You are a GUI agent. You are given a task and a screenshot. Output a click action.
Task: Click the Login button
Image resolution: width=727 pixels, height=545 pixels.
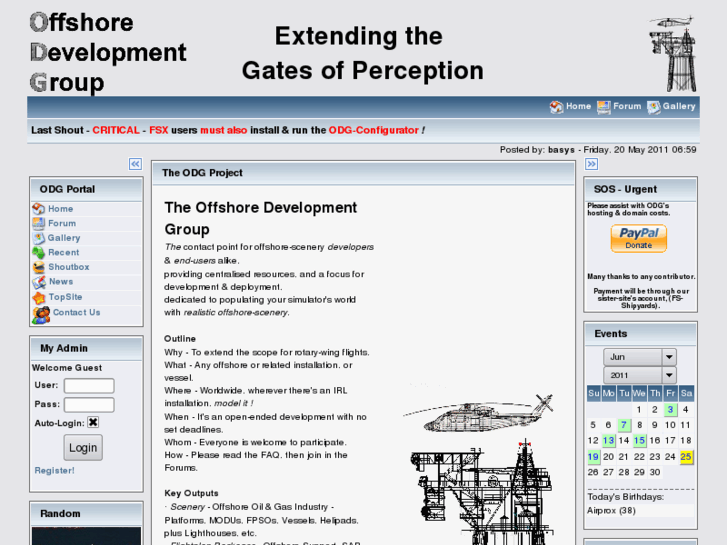click(x=83, y=448)
